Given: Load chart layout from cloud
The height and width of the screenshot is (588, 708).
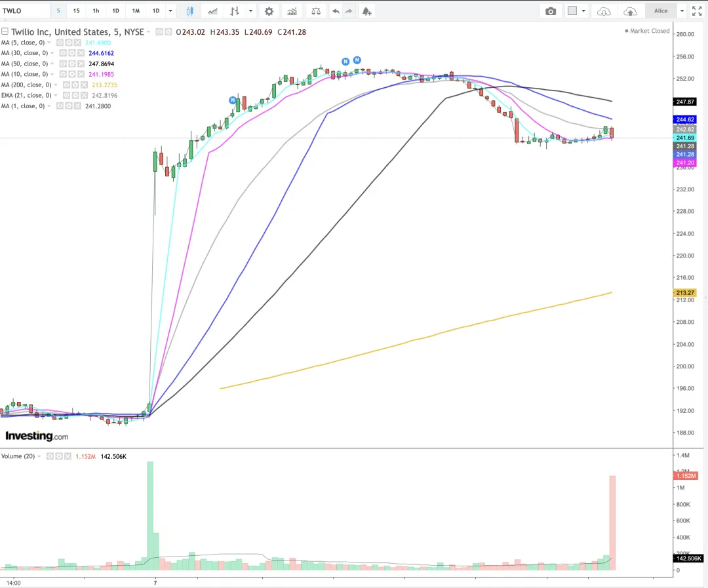Looking at the screenshot, I should 604,11.
